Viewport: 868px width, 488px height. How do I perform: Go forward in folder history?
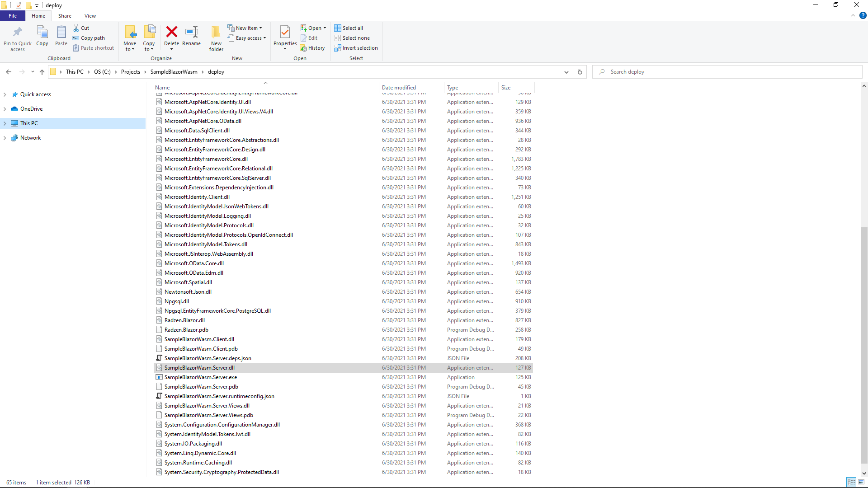22,72
